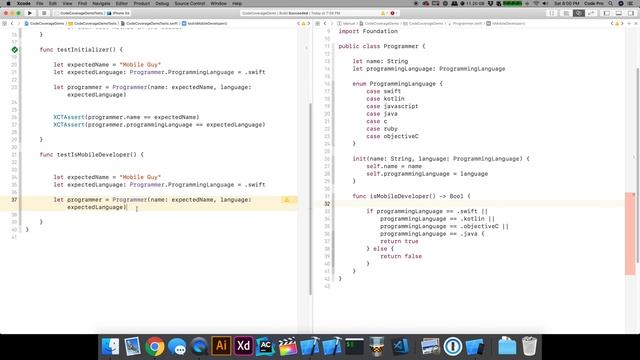Open Adobe XD from the Dock
The width and height of the screenshot is (640, 360).
point(244,346)
